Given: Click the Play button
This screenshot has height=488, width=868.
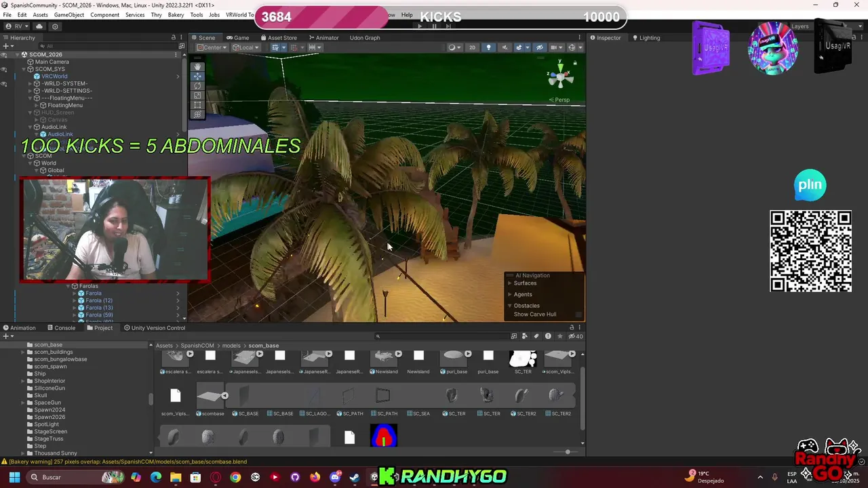Looking at the screenshot, I should pyautogui.click(x=420, y=26).
